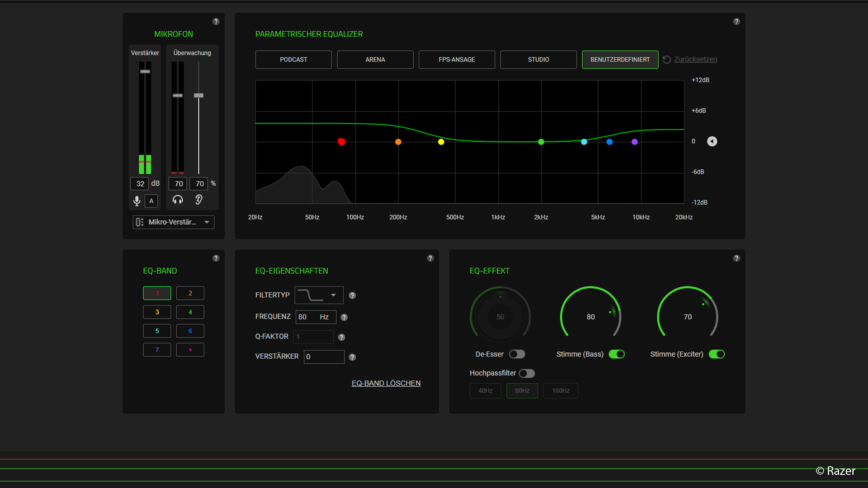Click the ear sidetone icon

(198, 200)
